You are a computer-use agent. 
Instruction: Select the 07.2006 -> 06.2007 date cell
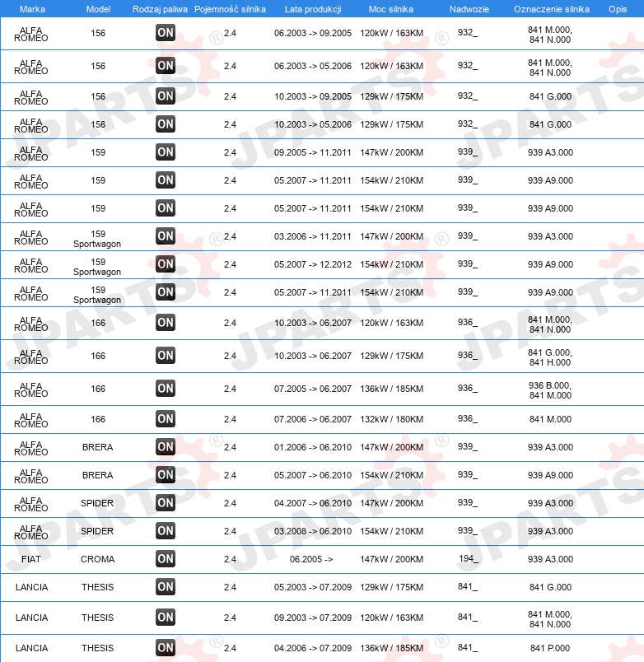(x=312, y=419)
